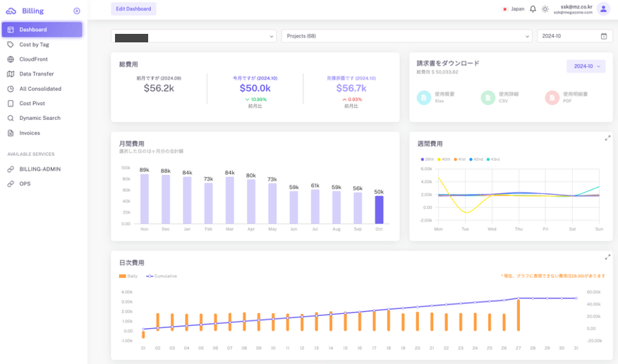The image size is (618, 364).
Task: Click the highlighted Oct bar in monthly chart
Action: pyautogui.click(x=379, y=210)
